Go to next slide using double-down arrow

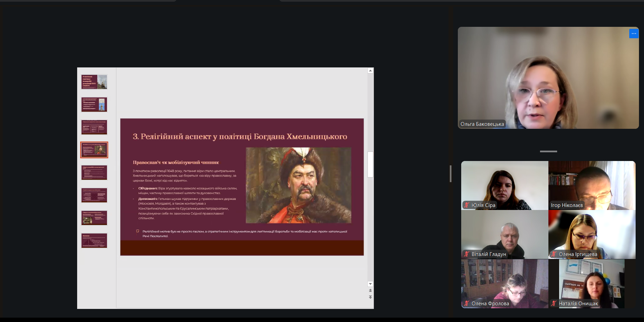(370, 297)
